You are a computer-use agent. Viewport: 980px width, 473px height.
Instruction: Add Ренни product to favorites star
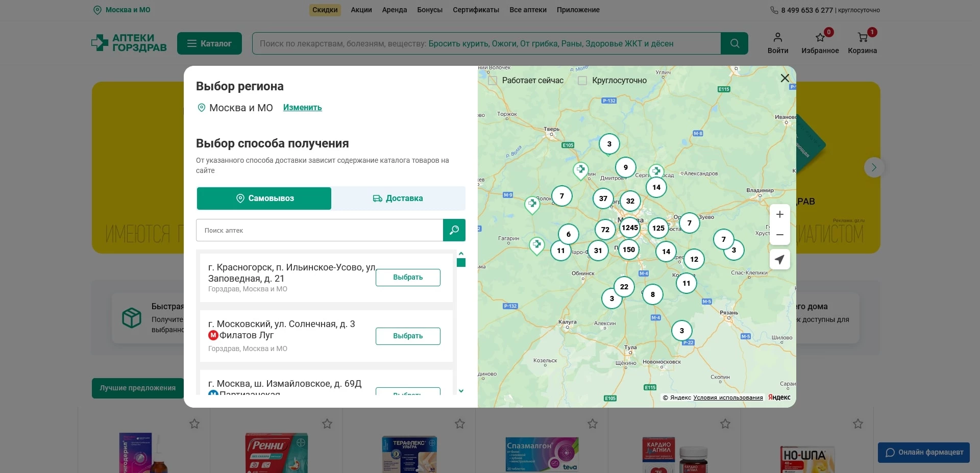point(327,424)
